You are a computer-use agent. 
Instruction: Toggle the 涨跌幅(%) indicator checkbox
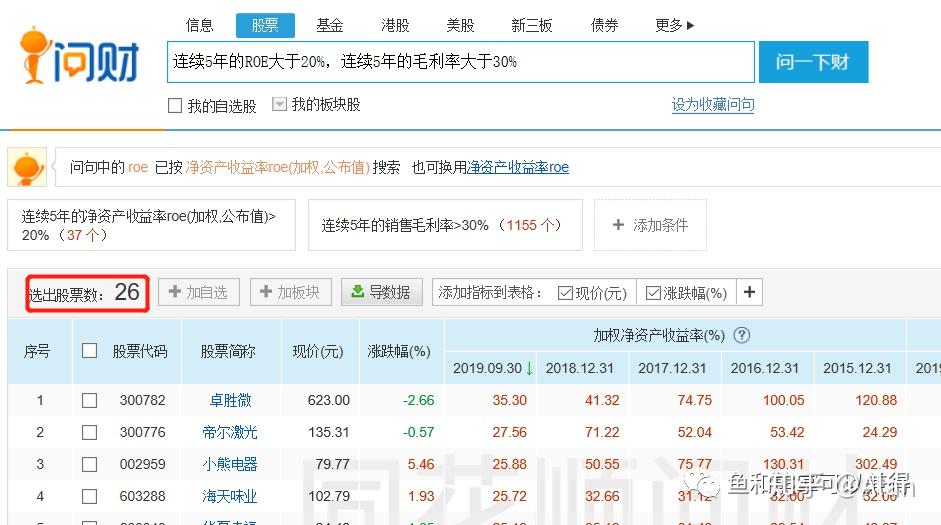pyautogui.click(x=653, y=293)
